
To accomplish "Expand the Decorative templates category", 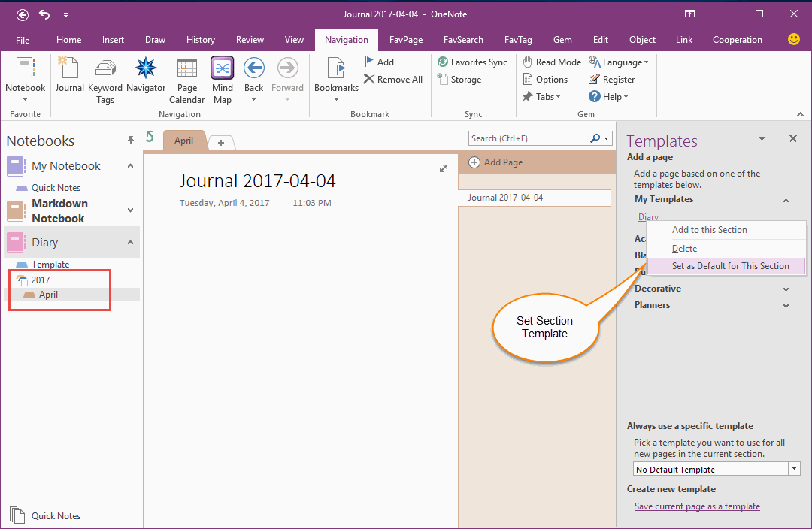I will pos(786,289).
